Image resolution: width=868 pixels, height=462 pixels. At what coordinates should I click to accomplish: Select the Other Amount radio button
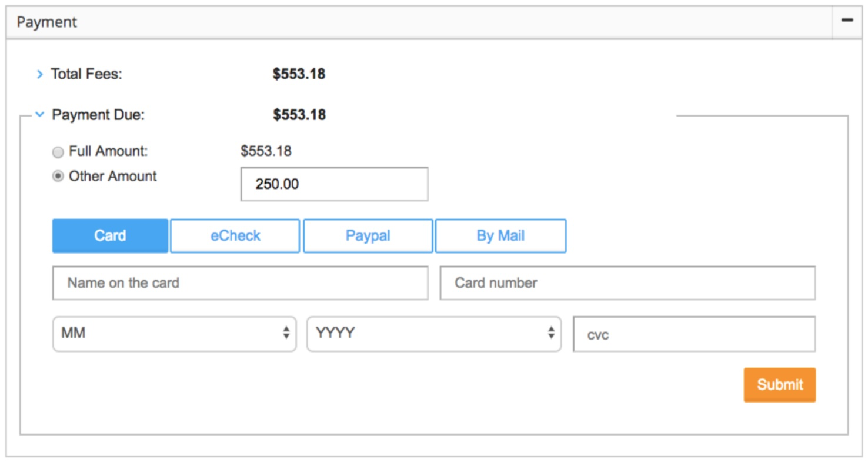point(58,176)
